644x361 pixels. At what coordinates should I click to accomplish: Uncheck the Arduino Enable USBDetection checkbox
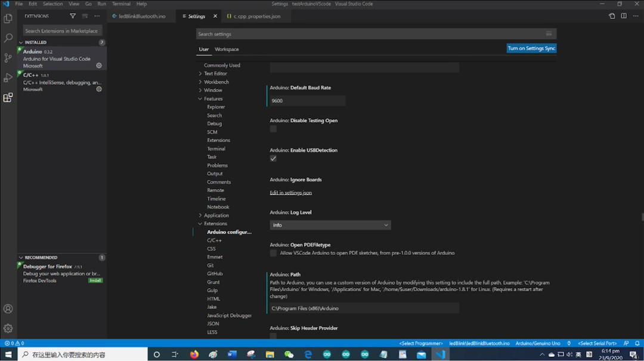273,158
